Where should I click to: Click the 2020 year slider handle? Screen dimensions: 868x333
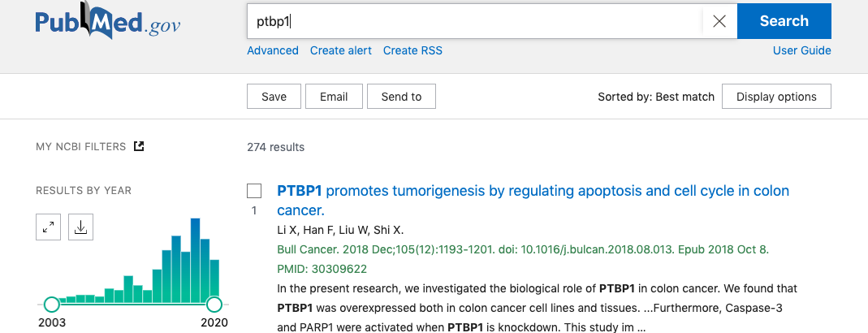[x=214, y=305]
